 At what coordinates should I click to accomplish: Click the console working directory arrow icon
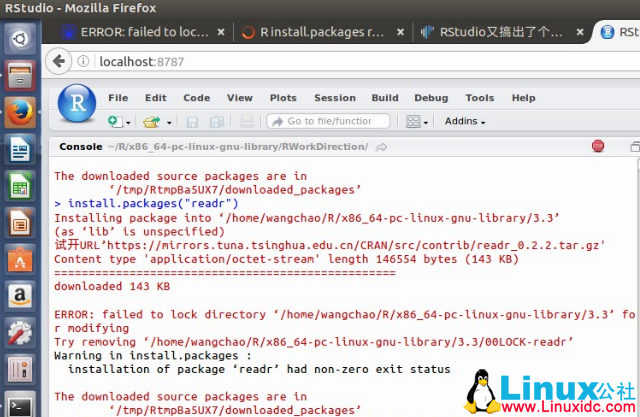click(x=382, y=147)
